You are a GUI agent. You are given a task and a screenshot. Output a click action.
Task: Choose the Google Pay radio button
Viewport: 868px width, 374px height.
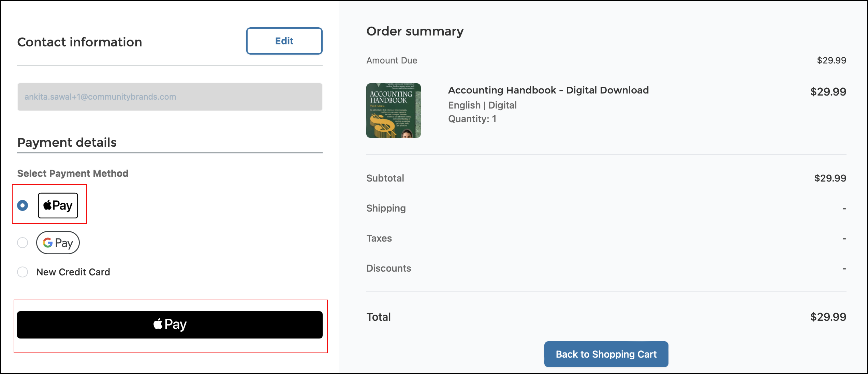click(23, 243)
